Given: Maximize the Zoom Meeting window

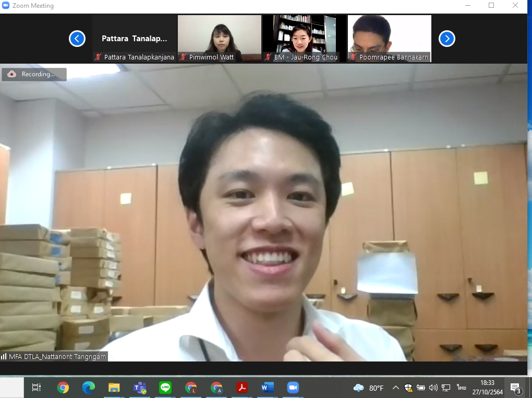Looking at the screenshot, I should click(x=491, y=5).
